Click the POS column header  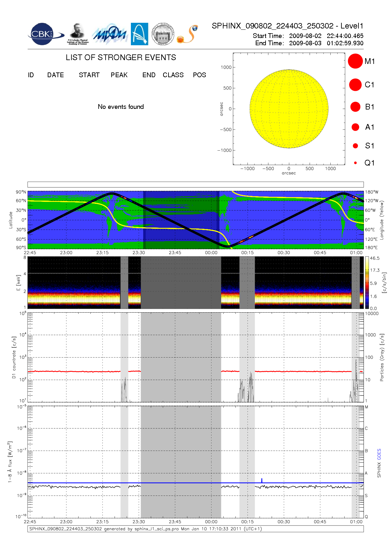199,75
